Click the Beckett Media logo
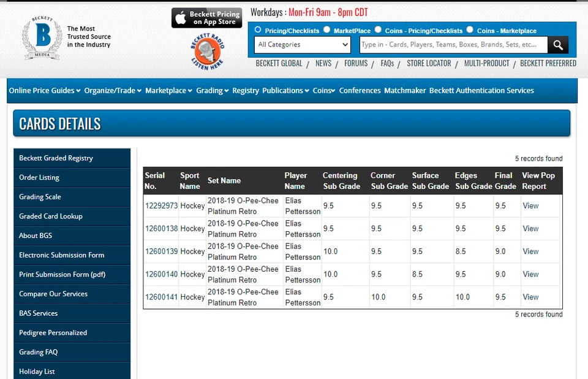 click(x=42, y=38)
